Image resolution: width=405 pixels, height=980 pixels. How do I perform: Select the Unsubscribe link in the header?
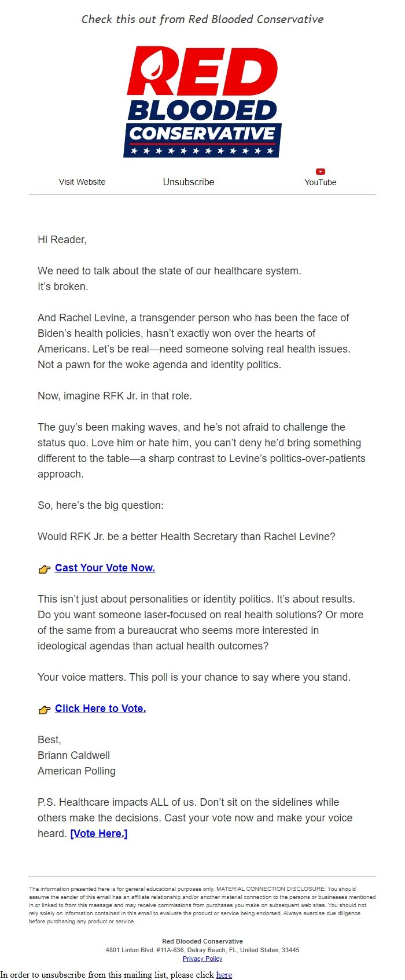pos(189,182)
